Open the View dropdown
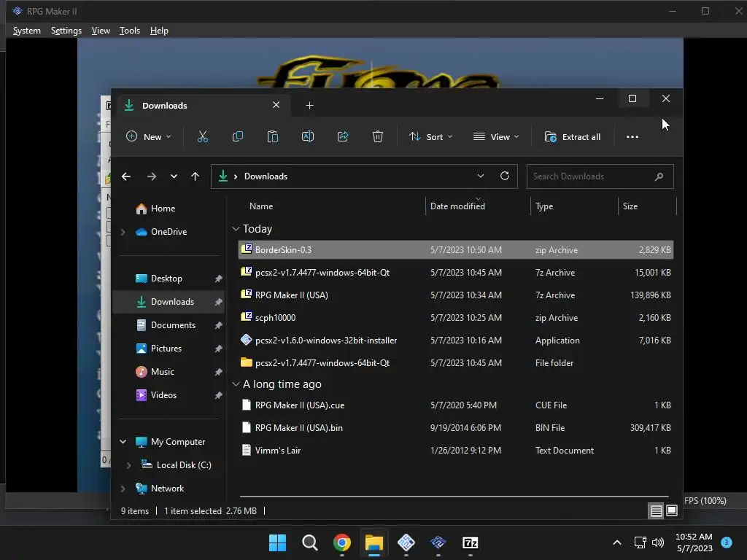The width and height of the screenshot is (747, 560). click(x=496, y=137)
